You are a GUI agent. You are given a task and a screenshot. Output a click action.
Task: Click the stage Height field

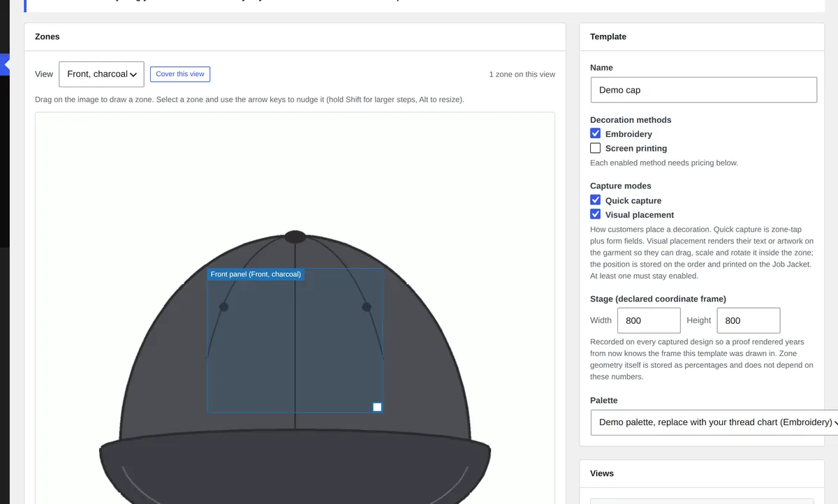(x=749, y=320)
